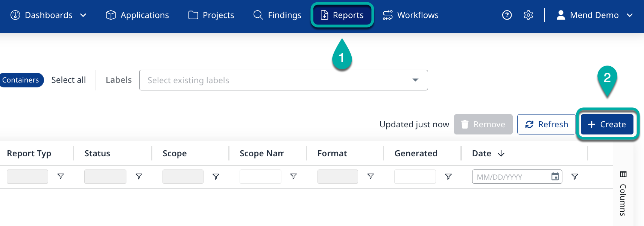Click the filter icon for Date column
Screen dimensions: 644x226
pyautogui.click(x=574, y=176)
